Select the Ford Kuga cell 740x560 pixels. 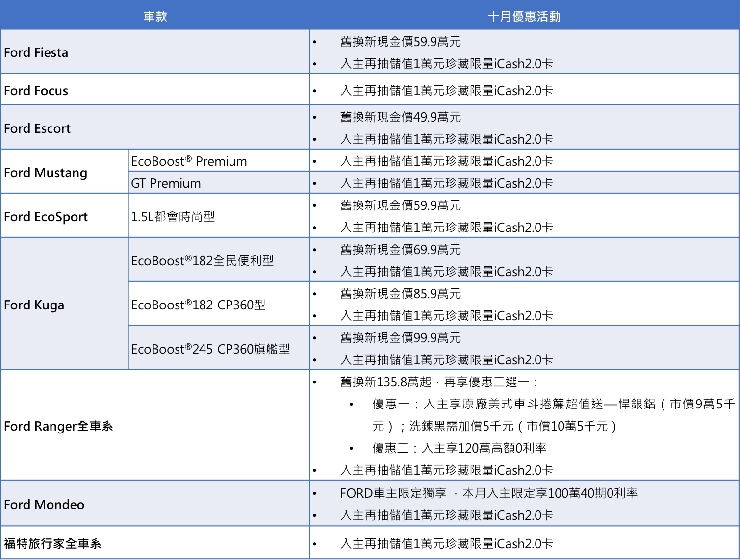click(65, 305)
